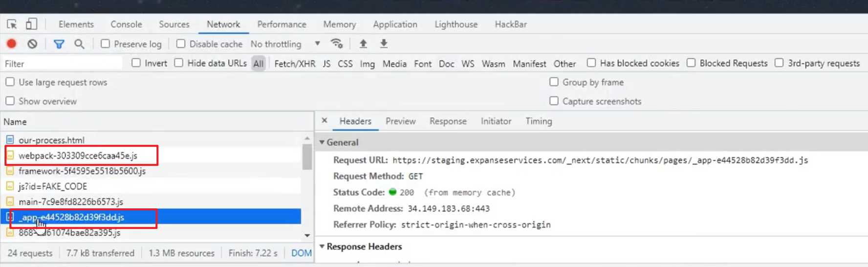Collapse the Response Headers section
Image resolution: width=868 pixels, height=267 pixels.
322,246
